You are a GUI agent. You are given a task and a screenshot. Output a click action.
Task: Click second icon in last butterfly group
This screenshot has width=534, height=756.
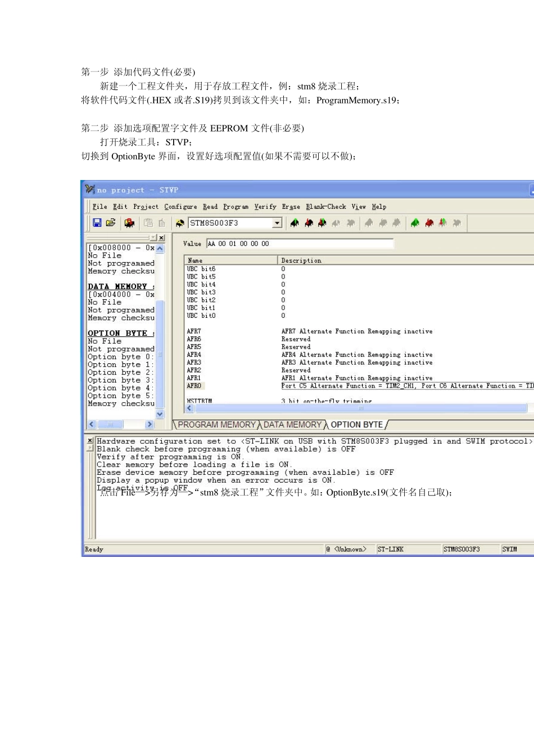point(429,223)
